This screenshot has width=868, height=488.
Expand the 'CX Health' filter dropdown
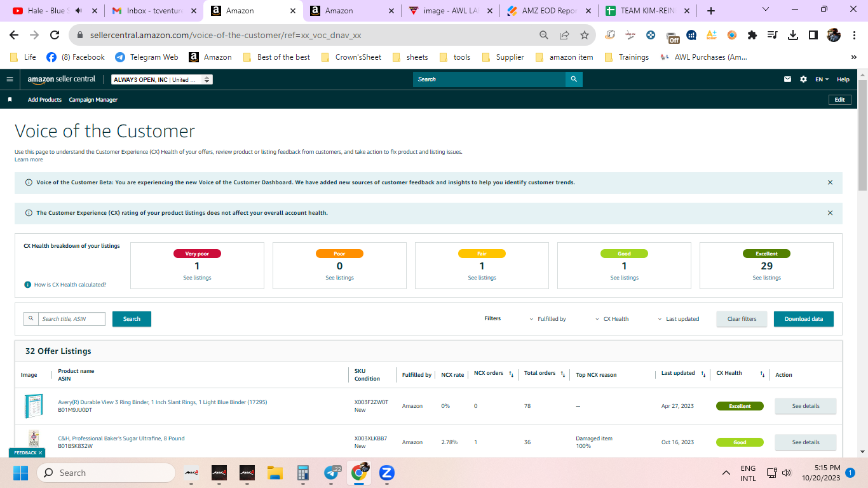point(612,319)
